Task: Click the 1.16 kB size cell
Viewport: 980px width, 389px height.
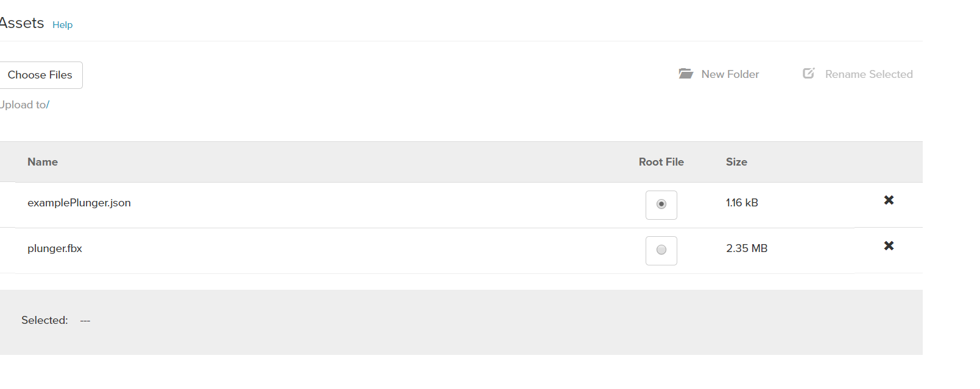Action: tap(742, 203)
